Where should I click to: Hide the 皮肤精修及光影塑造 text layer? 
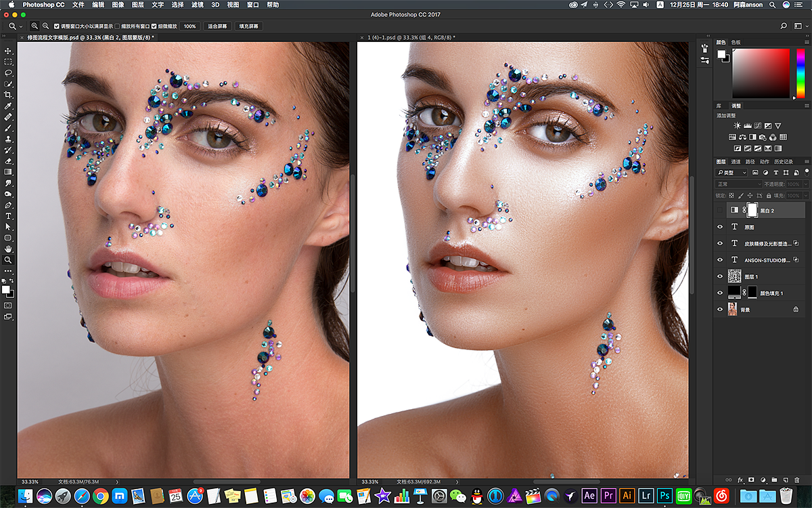[720, 243]
